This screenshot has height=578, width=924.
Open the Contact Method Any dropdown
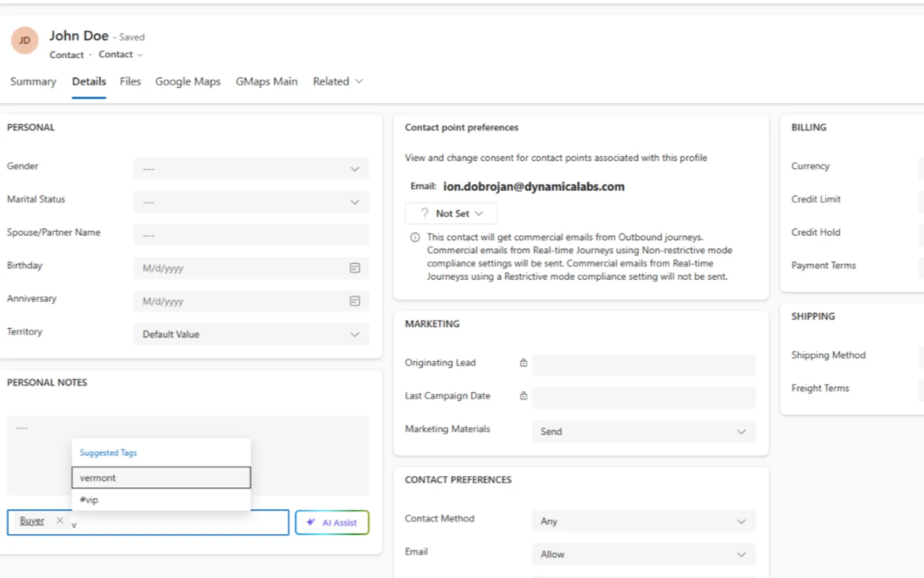coord(644,521)
